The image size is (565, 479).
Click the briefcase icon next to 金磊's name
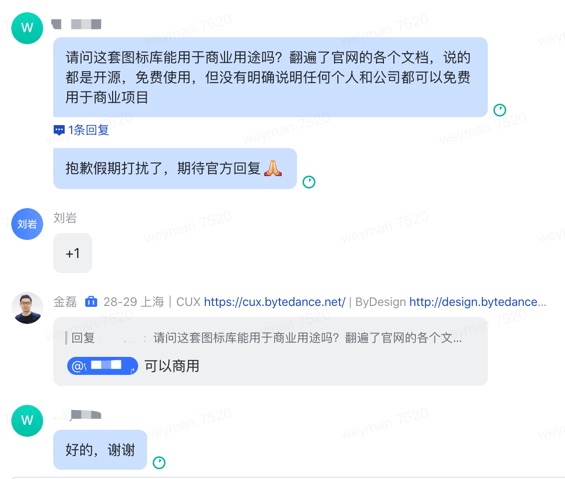[91, 301]
